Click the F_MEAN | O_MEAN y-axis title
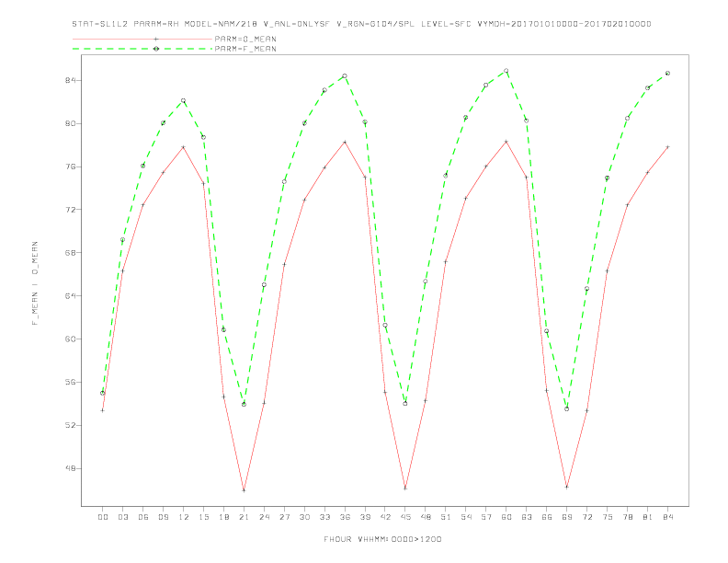The image size is (728, 563). point(35,283)
